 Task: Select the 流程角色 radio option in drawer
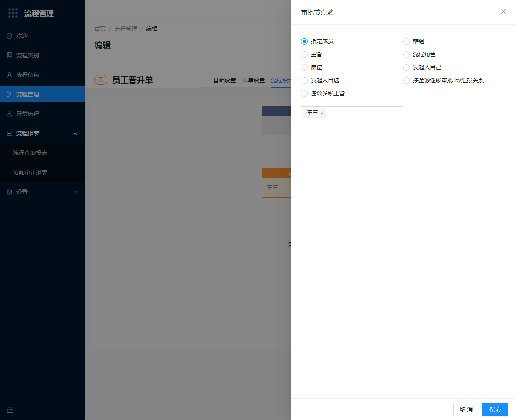pos(406,54)
